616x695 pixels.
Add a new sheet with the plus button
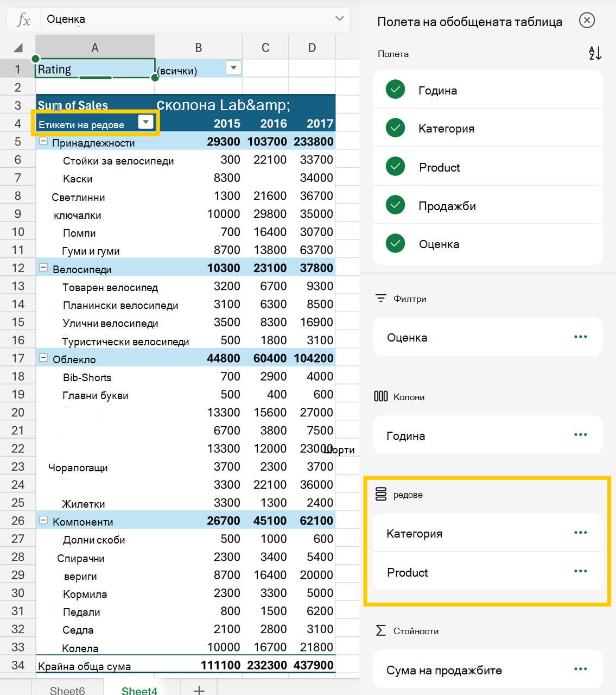[x=199, y=690]
